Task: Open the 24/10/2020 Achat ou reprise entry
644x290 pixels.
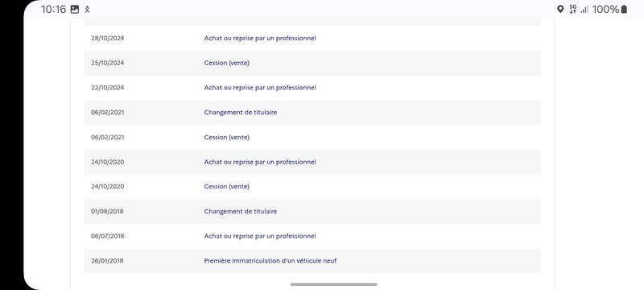Action: 312,162
